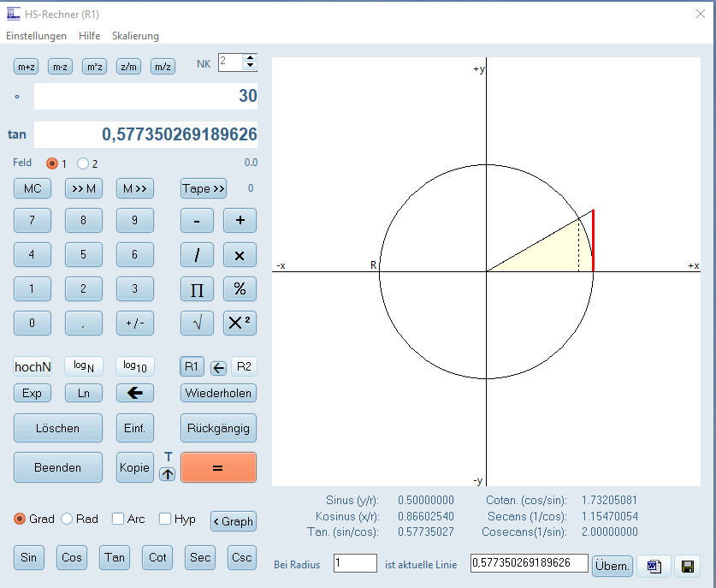Click digit key 5
The height and width of the screenshot is (588, 716).
pyautogui.click(x=84, y=255)
